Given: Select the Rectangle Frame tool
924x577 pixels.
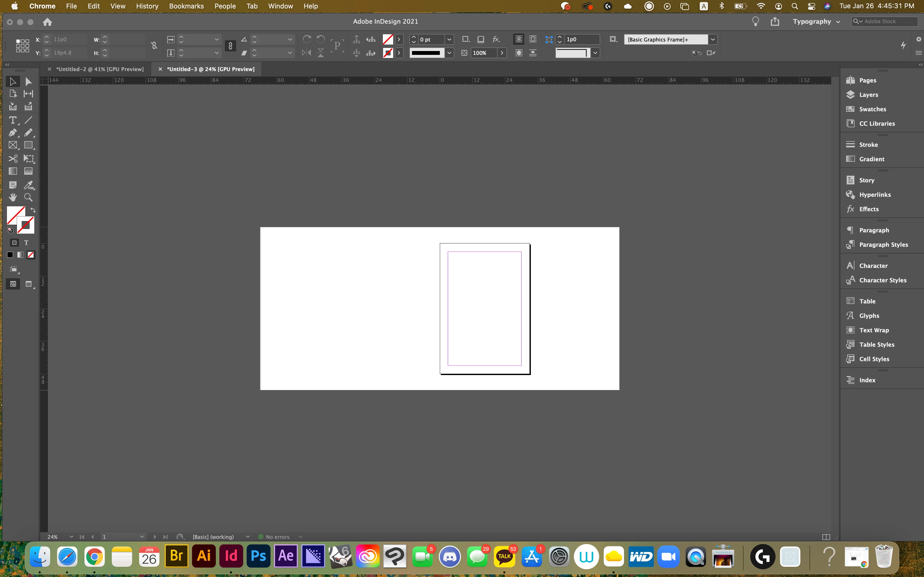Looking at the screenshot, I should [13, 145].
